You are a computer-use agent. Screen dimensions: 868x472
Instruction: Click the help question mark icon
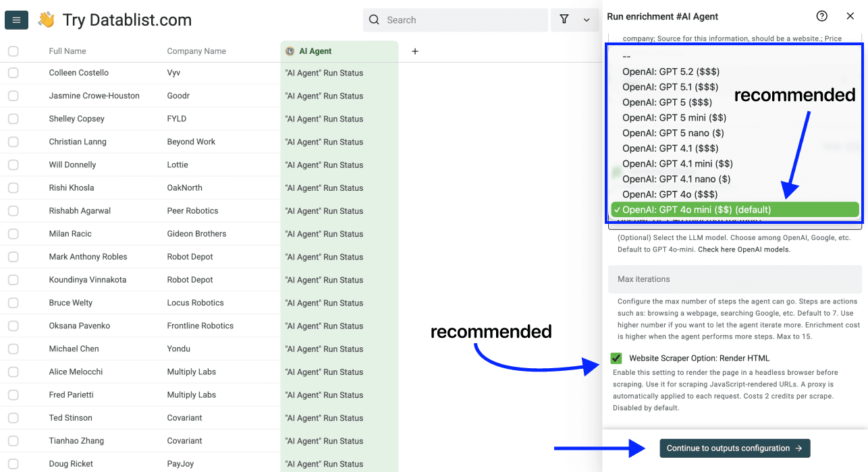821,16
